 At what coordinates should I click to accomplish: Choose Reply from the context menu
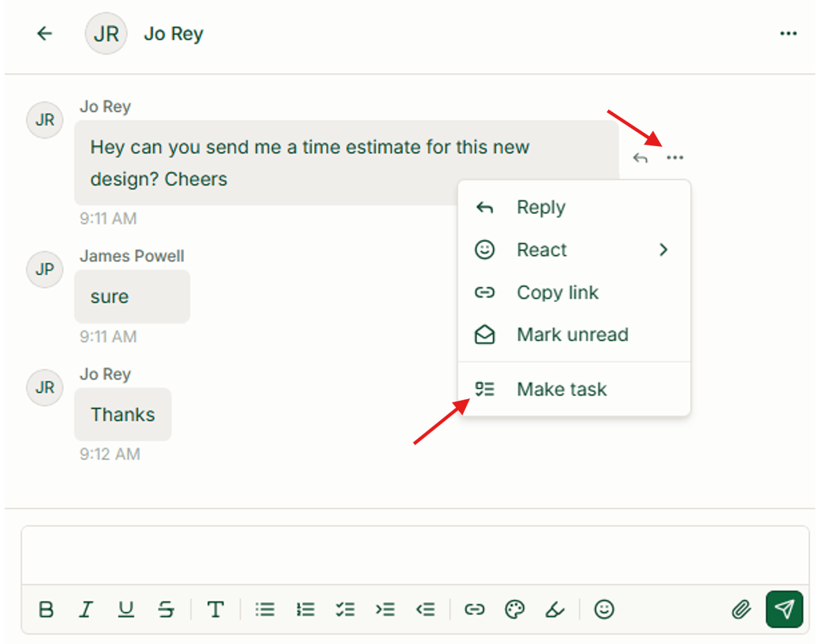[574, 208]
